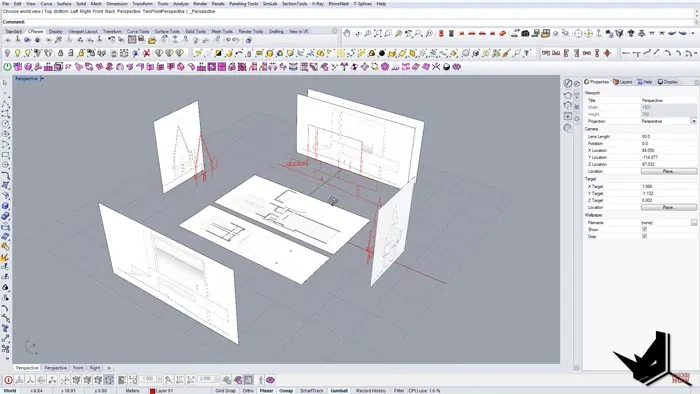Click the open folder icon in CPlanes toolbar

[152, 40]
